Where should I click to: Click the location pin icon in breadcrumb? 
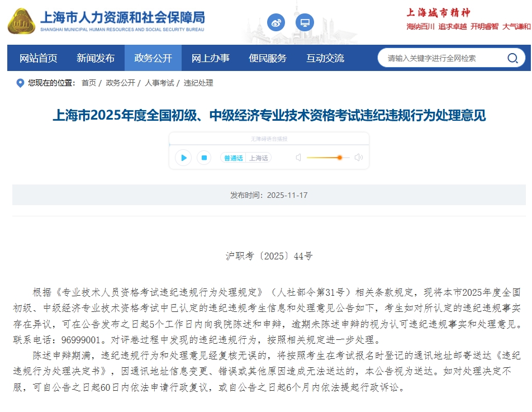click(20, 83)
